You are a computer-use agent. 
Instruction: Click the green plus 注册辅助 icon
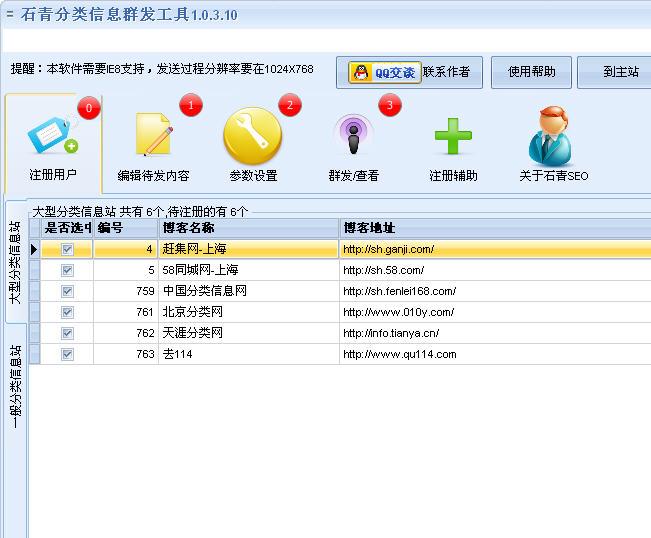click(x=453, y=136)
